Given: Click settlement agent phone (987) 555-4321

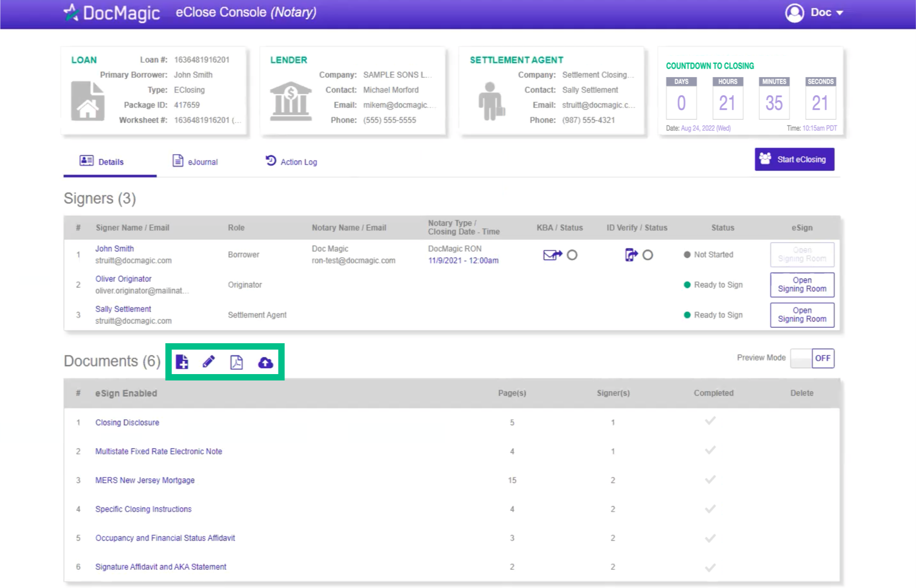Looking at the screenshot, I should (x=588, y=120).
